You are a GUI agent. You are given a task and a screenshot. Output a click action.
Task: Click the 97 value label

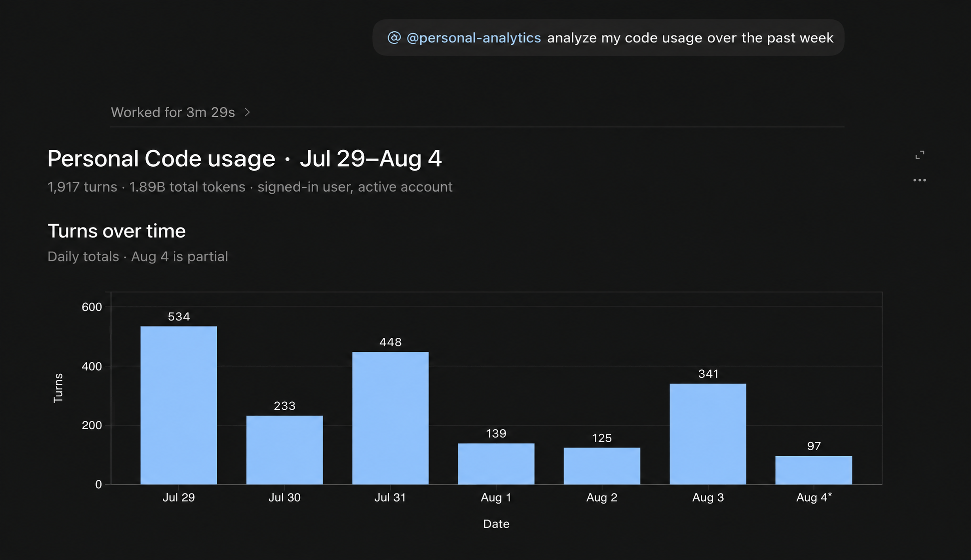[x=814, y=446]
